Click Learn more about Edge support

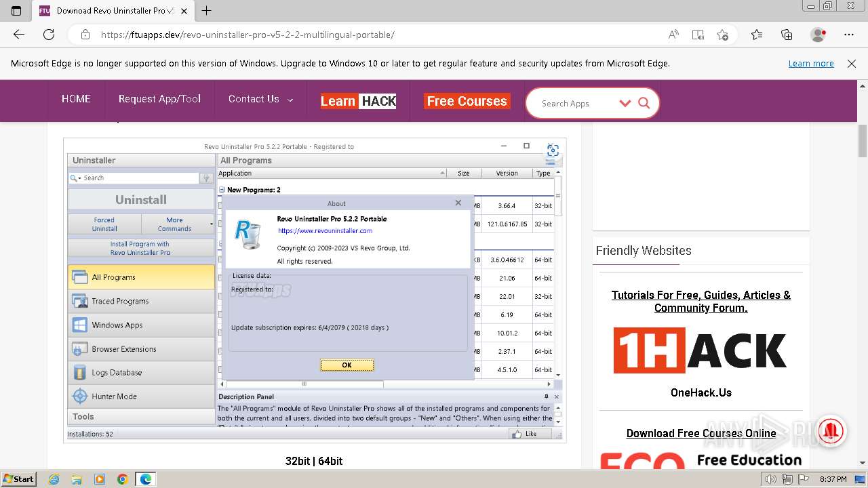pyautogui.click(x=811, y=63)
